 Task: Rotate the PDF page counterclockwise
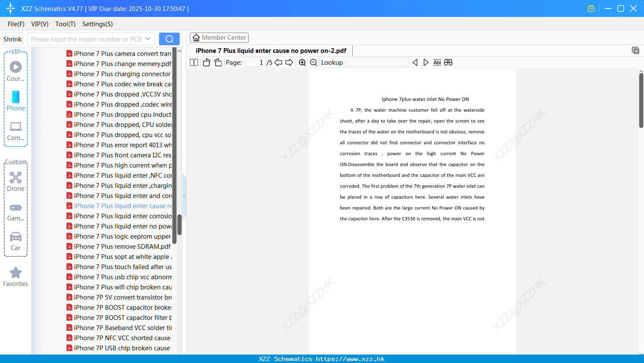(206, 63)
